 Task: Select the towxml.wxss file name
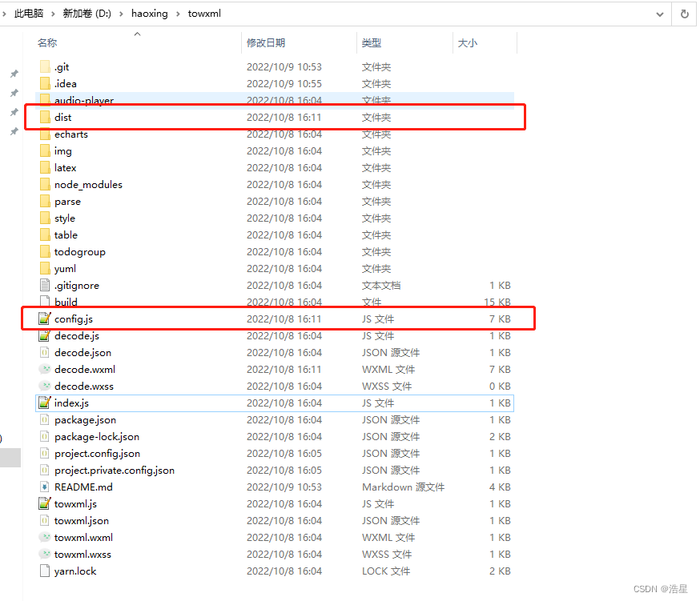coord(82,554)
